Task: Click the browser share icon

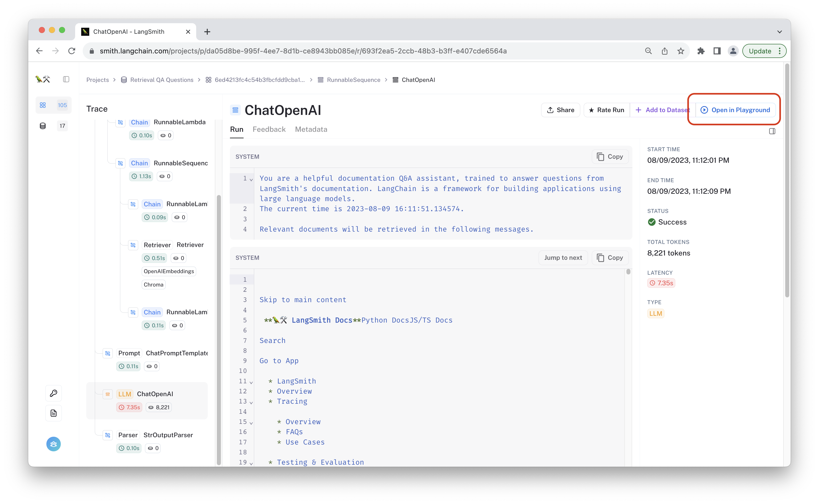Action: [x=665, y=51]
